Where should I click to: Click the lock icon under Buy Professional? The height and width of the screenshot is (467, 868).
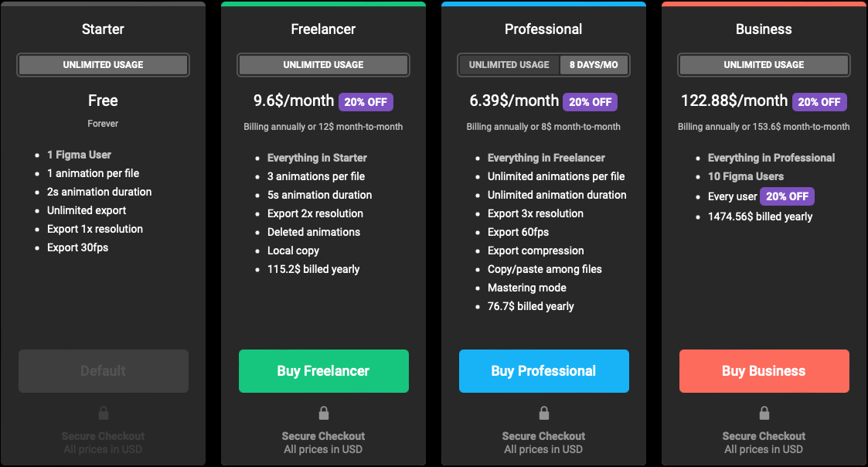(x=543, y=413)
